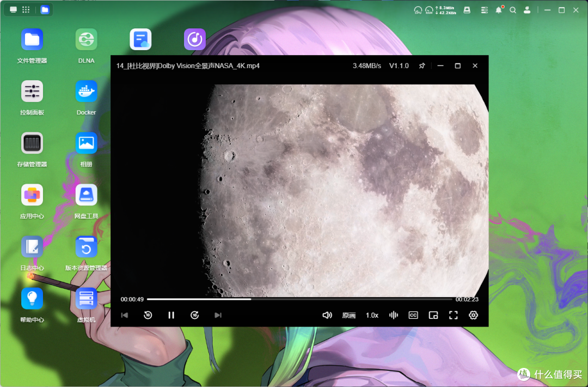The height and width of the screenshot is (387, 588).
Task: Skip to the next video
Action: coord(218,315)
